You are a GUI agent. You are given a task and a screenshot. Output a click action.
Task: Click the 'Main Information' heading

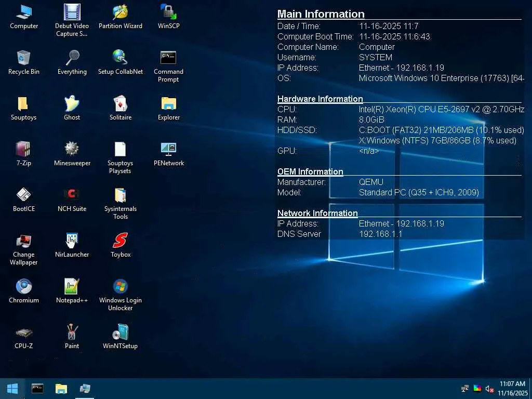[x=321, y=14]
